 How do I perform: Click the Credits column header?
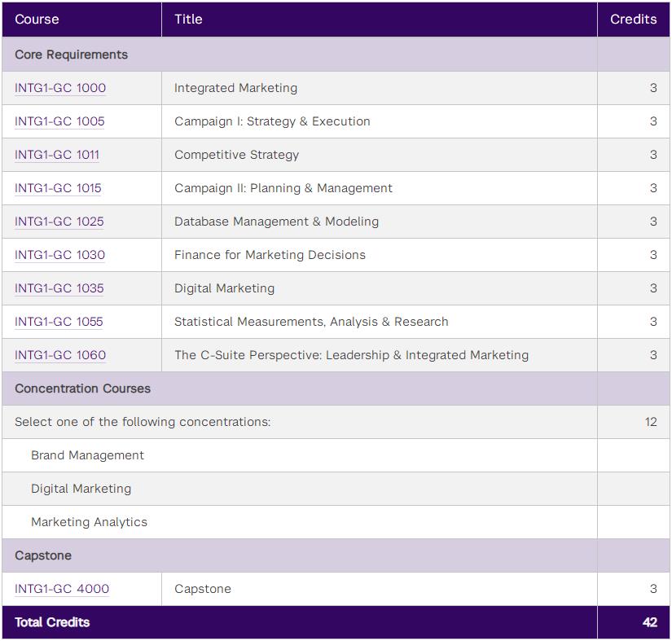click(634, 20)
